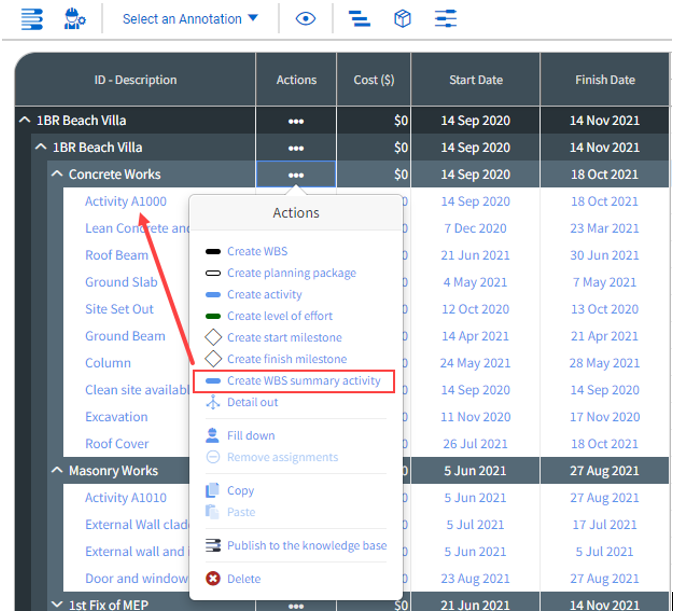Choose Create WBS from Actions menu
Viewport: 679px width, 615px height.
257,251
